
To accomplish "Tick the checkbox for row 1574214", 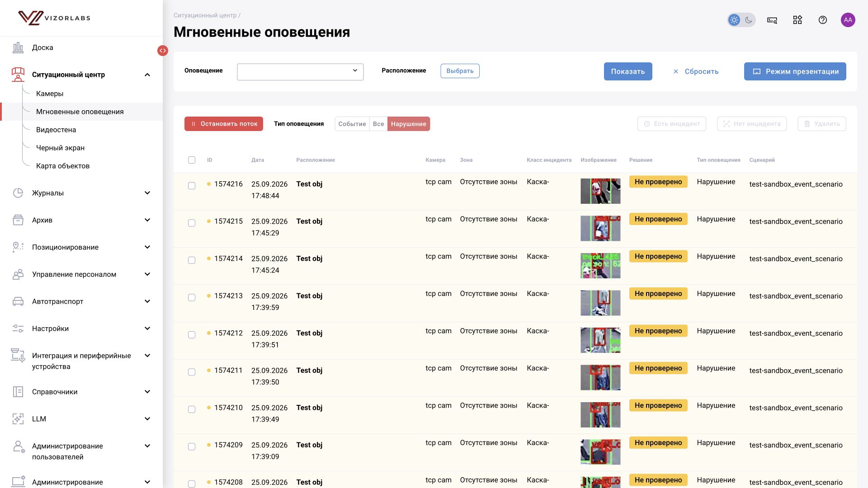I will 192,260.
